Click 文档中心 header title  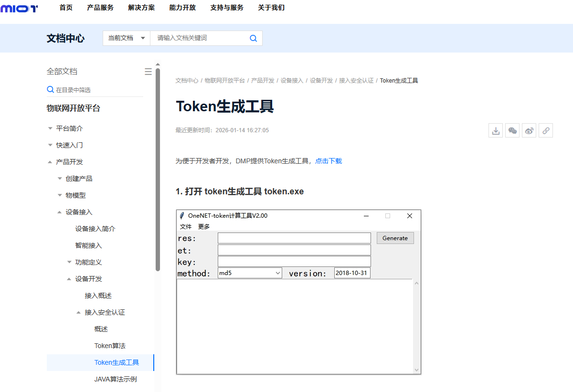(65, 38)
